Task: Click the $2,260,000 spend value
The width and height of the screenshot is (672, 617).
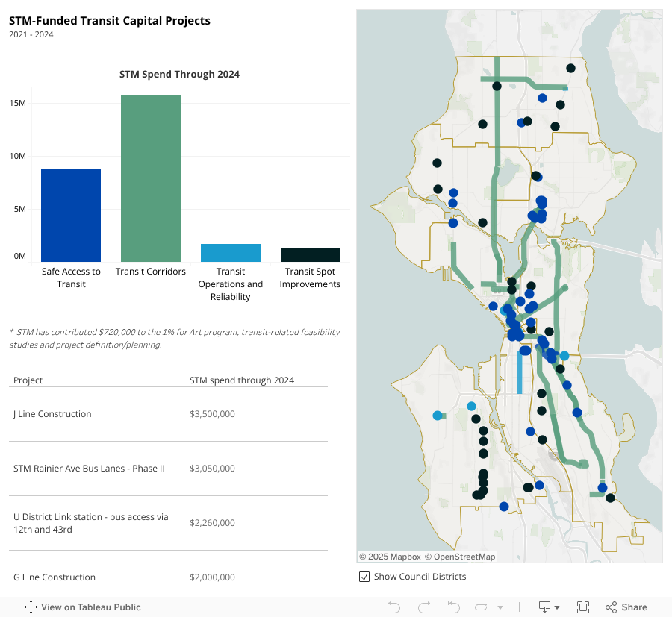Action: tap(212, 523)
